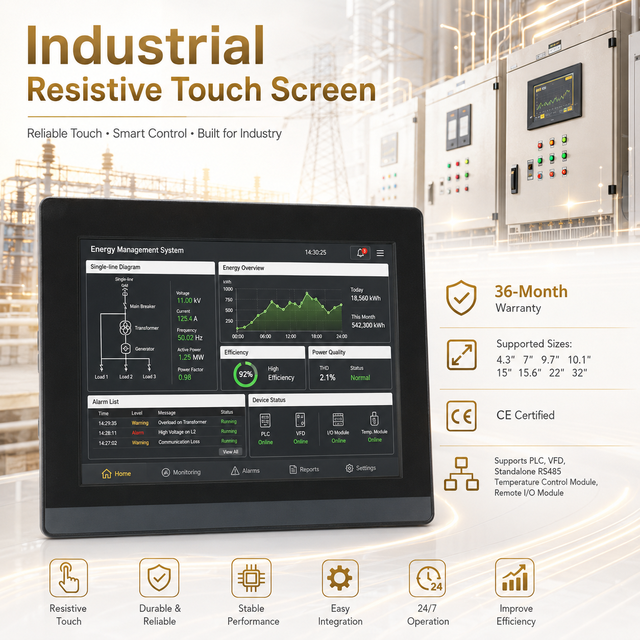Select the 14:27:02 Communication Loss alarm row

167,442
